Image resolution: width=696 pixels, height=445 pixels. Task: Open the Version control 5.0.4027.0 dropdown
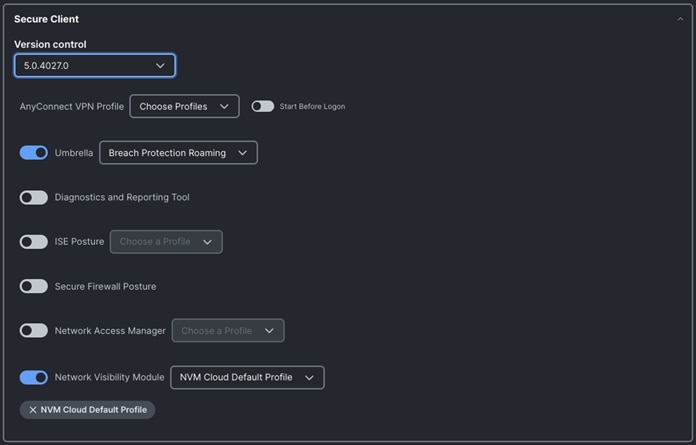click(x=95, y=66)
